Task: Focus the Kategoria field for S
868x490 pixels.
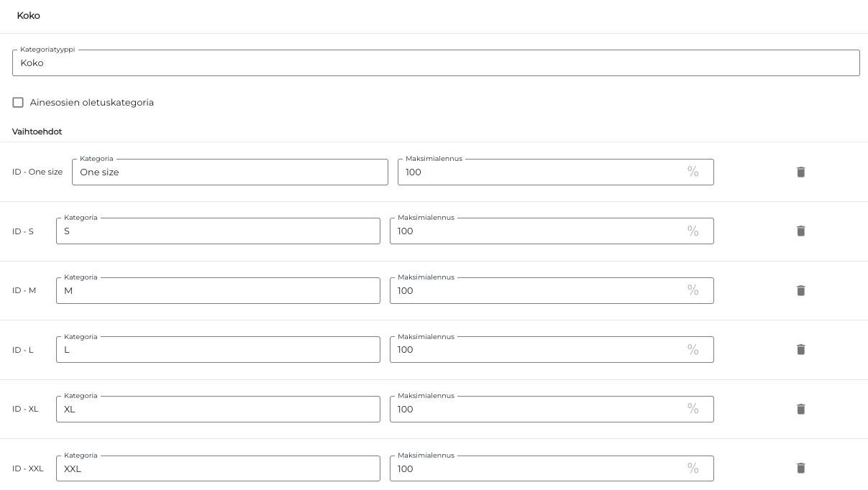Action: (218, 231)
